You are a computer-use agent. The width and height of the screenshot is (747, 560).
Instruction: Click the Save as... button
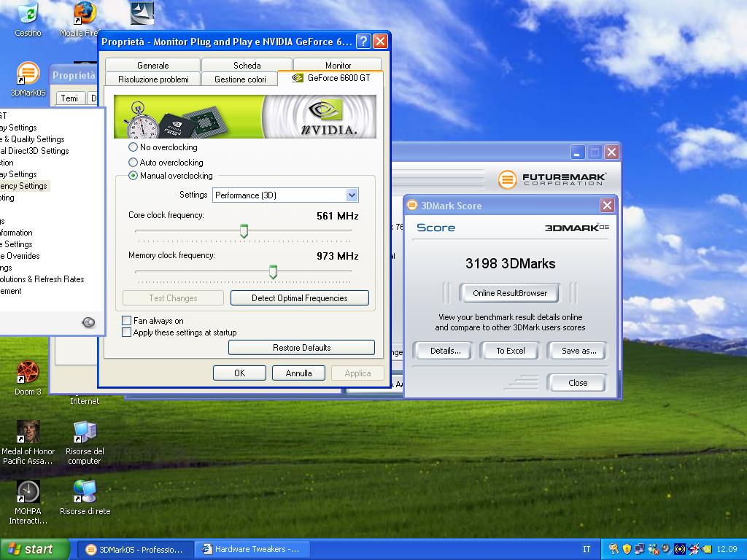(578, 351)
